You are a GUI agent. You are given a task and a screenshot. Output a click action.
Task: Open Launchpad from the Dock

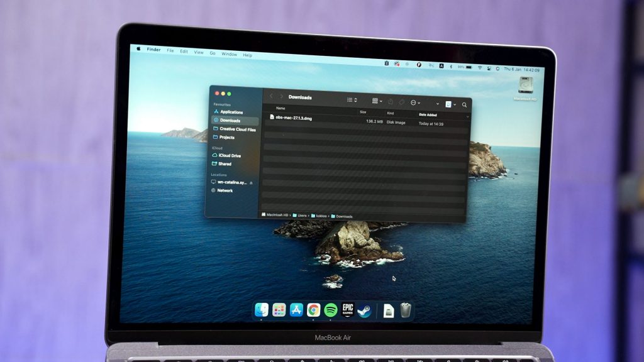[x=279, y=310]
